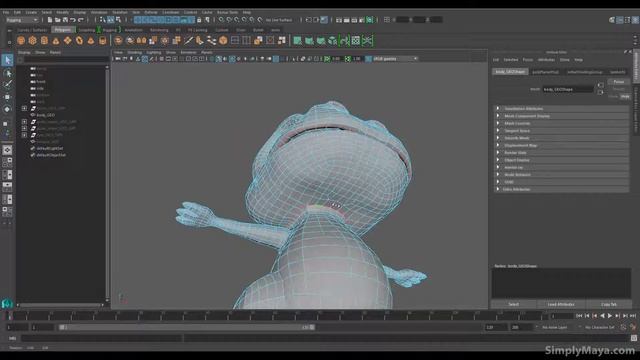Expand Tessellation Attributes section
This screenshot has width=640, height=360.
pyautogui.click(x=562, y=109)
